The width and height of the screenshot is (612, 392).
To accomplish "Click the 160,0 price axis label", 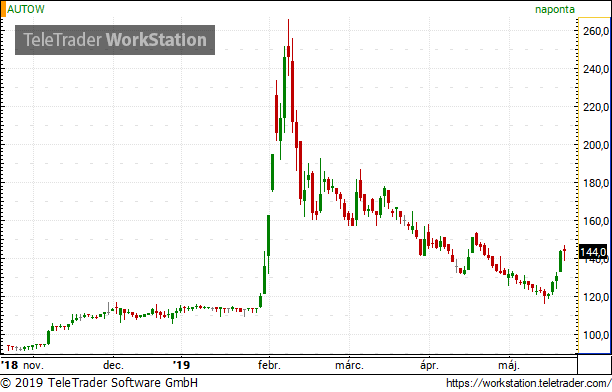I will (596, 221).
